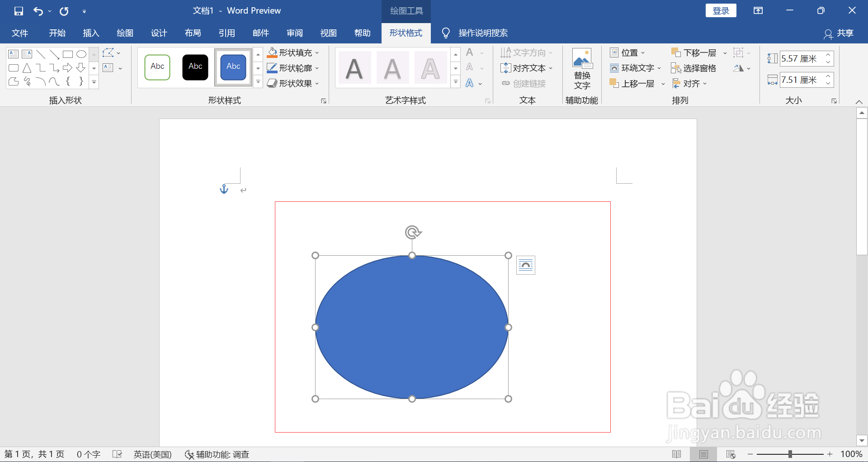Click the redo/repeat icon
Viewport: 868px width, 462px height.
coord(64,11)
